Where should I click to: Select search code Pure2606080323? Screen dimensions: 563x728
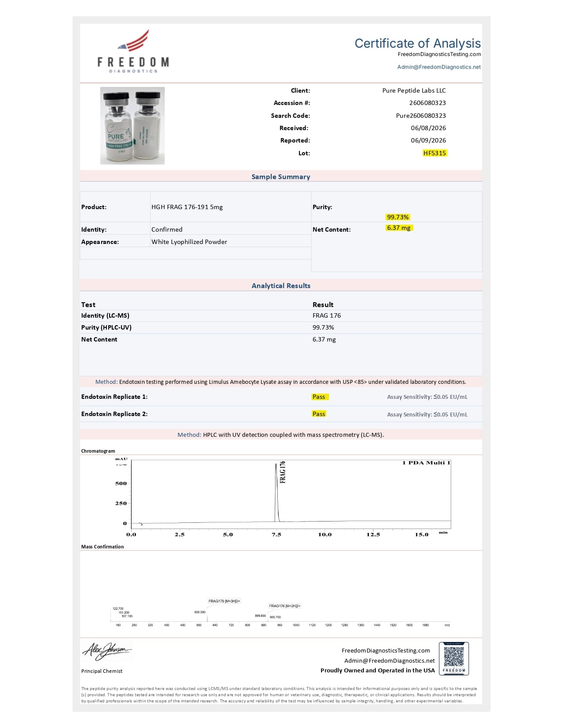[421, 116]
